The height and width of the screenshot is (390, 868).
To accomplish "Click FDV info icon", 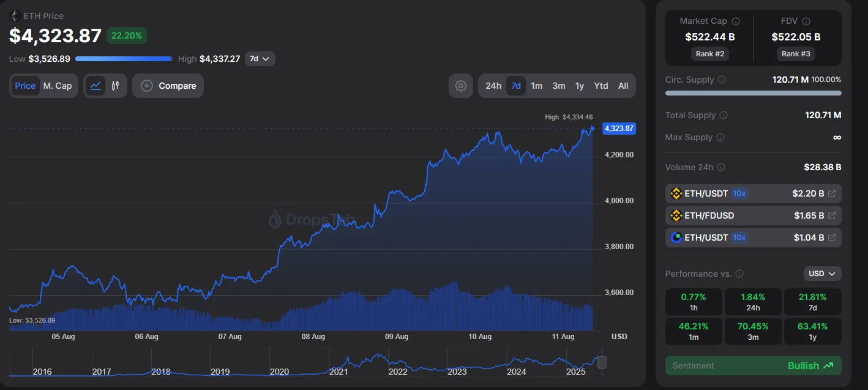I will tap(806, 21).
